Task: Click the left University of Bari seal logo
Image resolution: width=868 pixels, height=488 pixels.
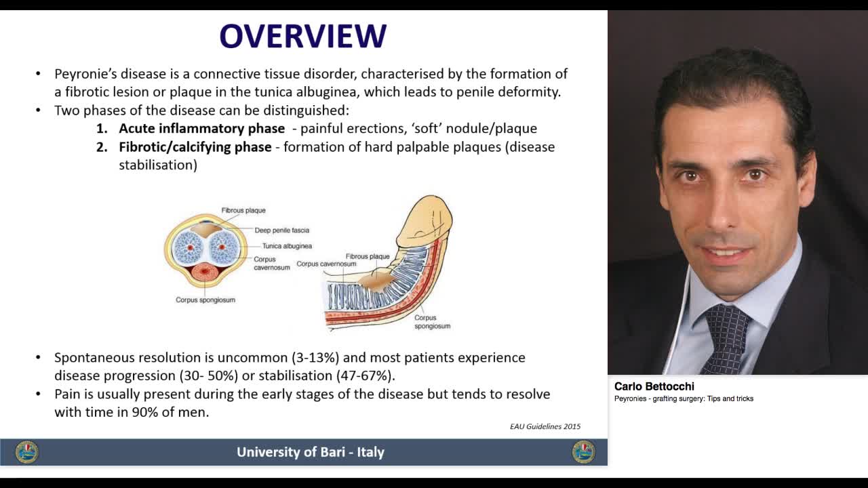Action: 27,452
